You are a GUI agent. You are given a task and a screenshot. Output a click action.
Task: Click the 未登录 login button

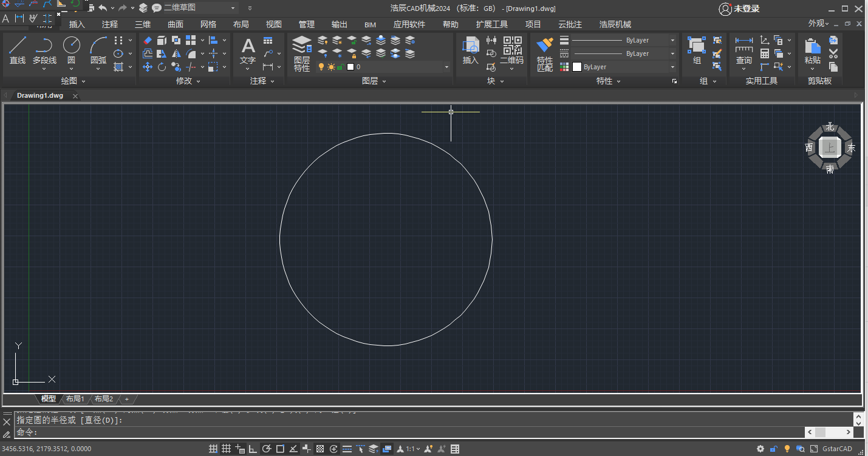pyautogui.click(x=739, y=9)
